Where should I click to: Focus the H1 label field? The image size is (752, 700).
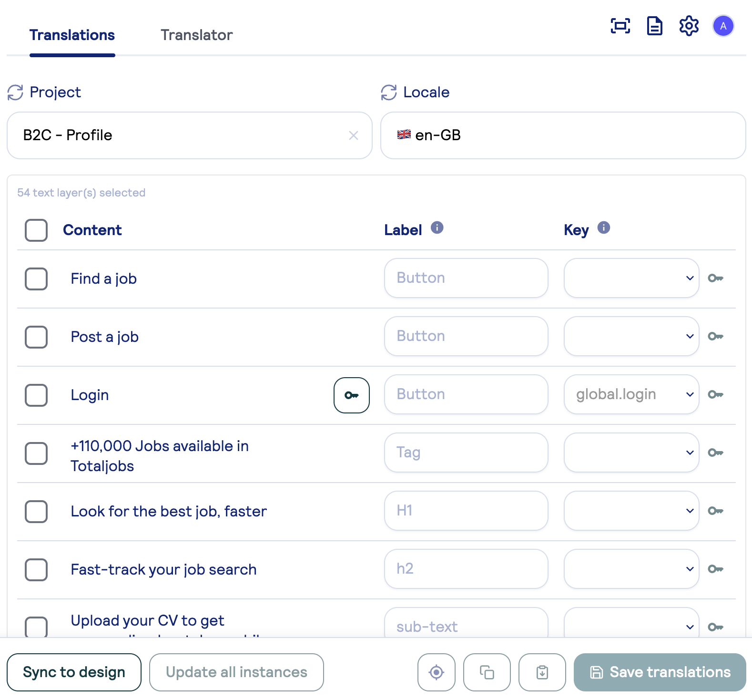pos(466,511)
